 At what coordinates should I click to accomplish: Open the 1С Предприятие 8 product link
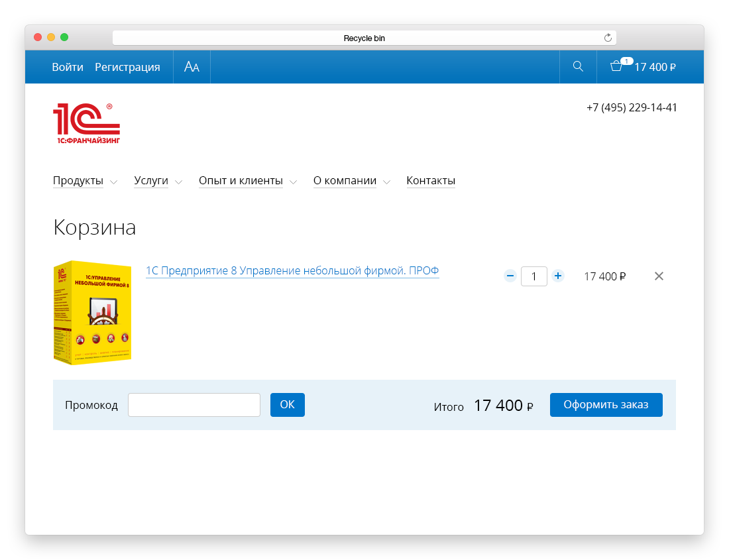[292, 271]
